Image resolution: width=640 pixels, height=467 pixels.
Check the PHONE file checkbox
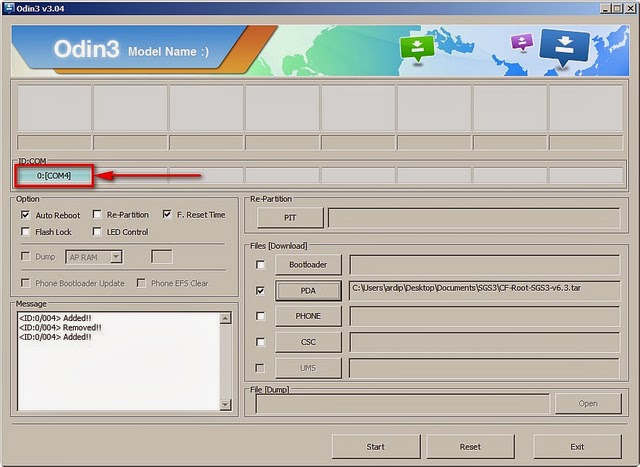pyautogui.click(x=260, y=316)
